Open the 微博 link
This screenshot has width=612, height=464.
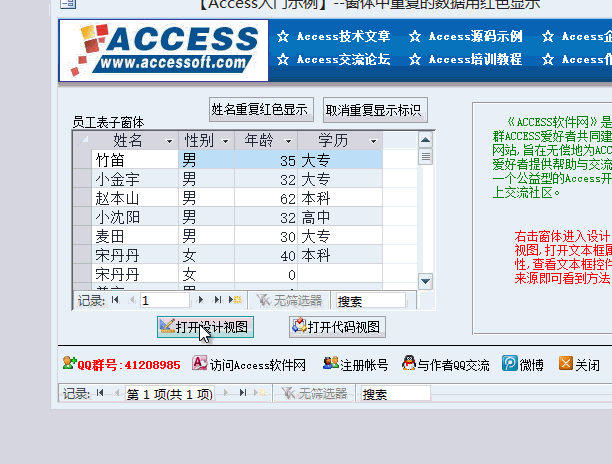click(x=523, y=364)
